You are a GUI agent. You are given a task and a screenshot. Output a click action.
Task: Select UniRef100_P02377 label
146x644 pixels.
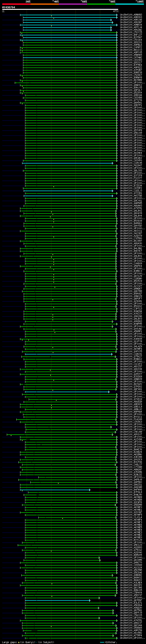[131, 178]
